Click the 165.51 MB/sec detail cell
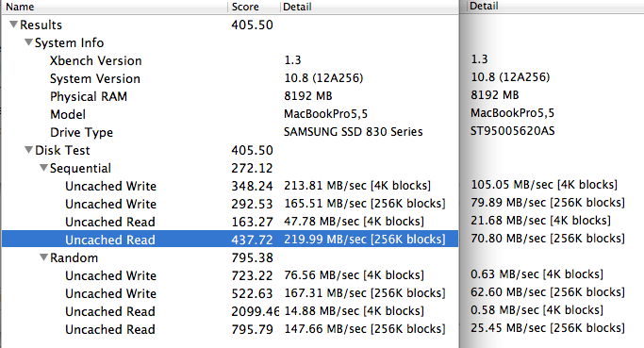The image size is (644, 348). [x=365, y=204]
